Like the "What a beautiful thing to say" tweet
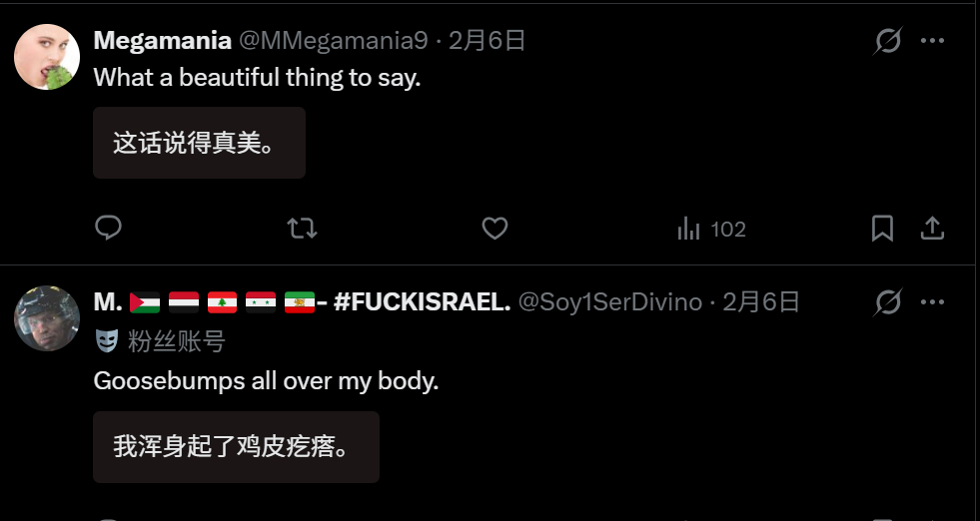Viewport: 980px width, 521px height. (x=495, y=229)
